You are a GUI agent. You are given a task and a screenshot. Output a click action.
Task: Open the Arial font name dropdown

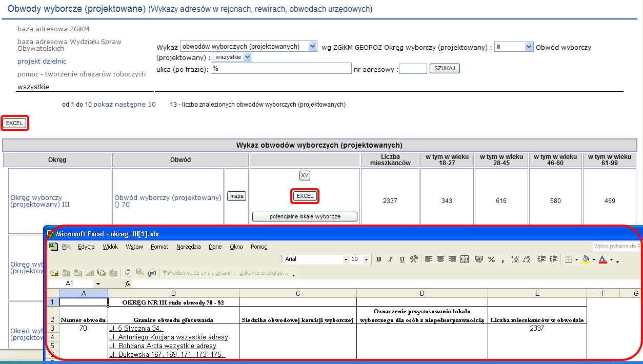346,259
